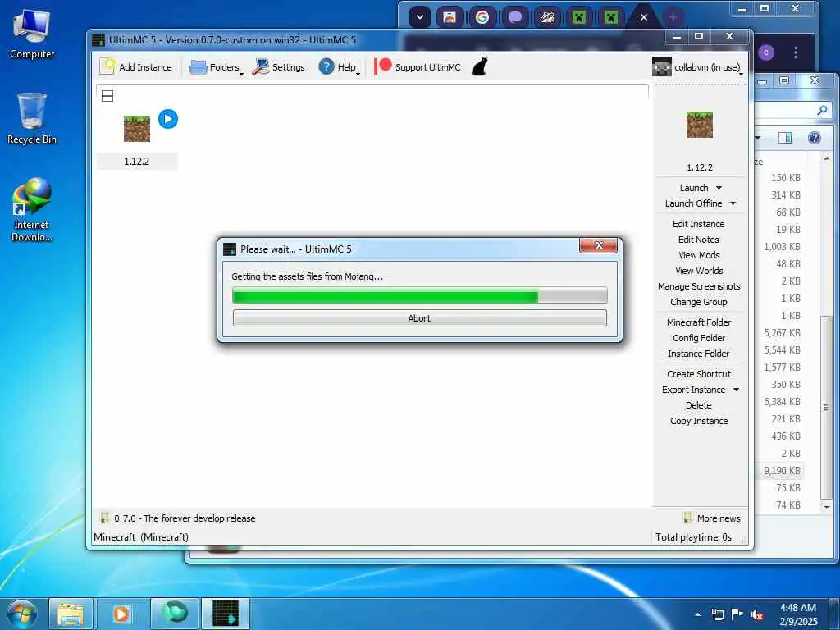Collapse the instance group toggle icon
This screenshot has height=630, width=840.
pos(107,97)
